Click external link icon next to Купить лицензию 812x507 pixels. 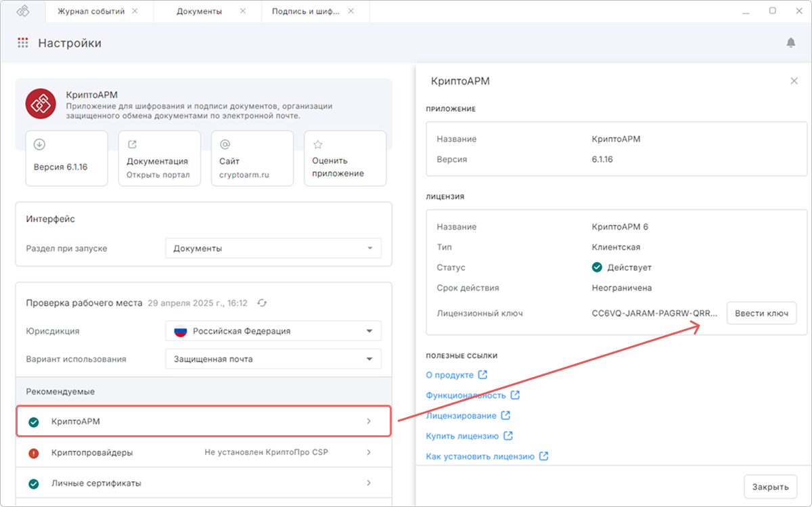coord(508,435)
